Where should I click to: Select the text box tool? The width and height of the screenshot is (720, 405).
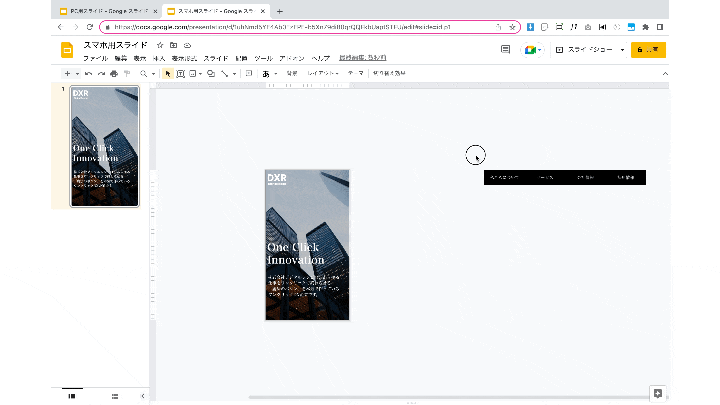tap(180, 74)
